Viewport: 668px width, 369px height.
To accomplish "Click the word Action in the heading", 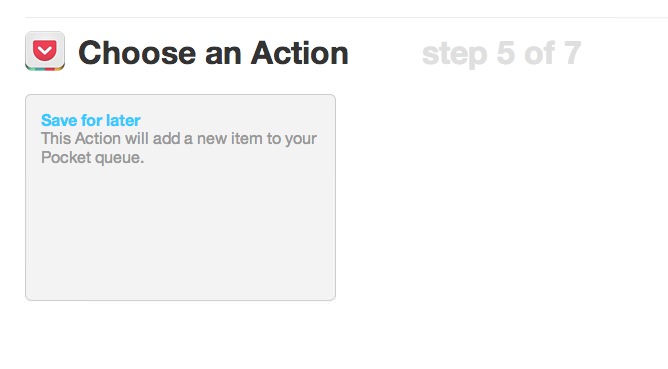I will pos(300,53).
